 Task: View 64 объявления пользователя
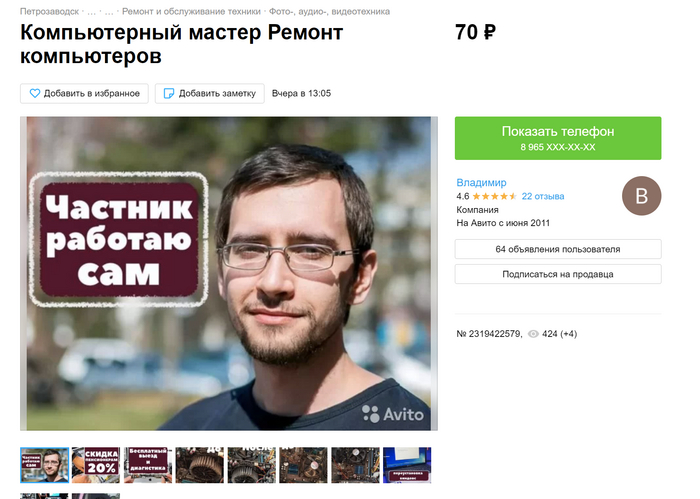(x=558, y=249)
